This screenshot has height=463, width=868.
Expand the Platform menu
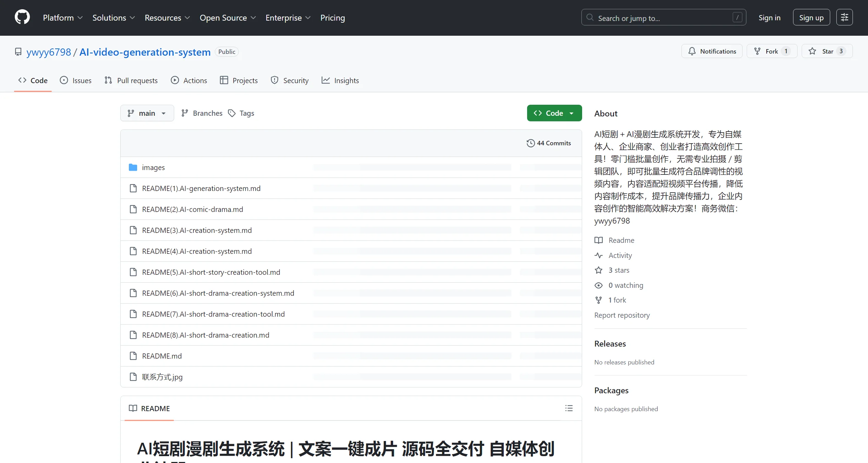tap(63, 18)
